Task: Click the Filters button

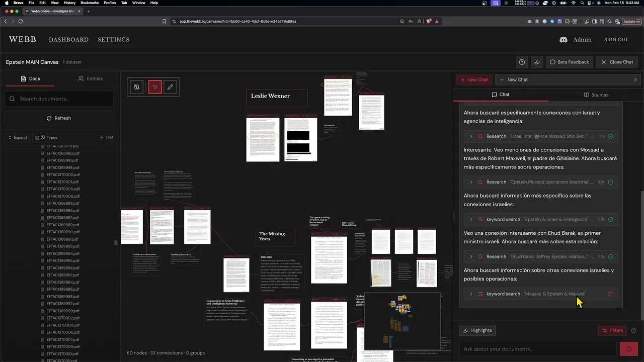Action: (612, 330)
